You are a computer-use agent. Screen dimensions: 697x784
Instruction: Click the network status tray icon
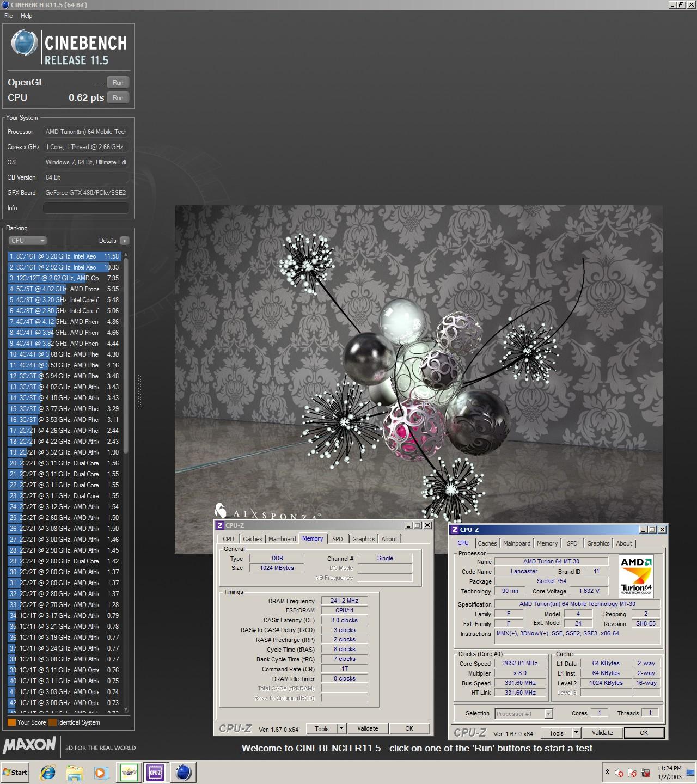(645, 773)
